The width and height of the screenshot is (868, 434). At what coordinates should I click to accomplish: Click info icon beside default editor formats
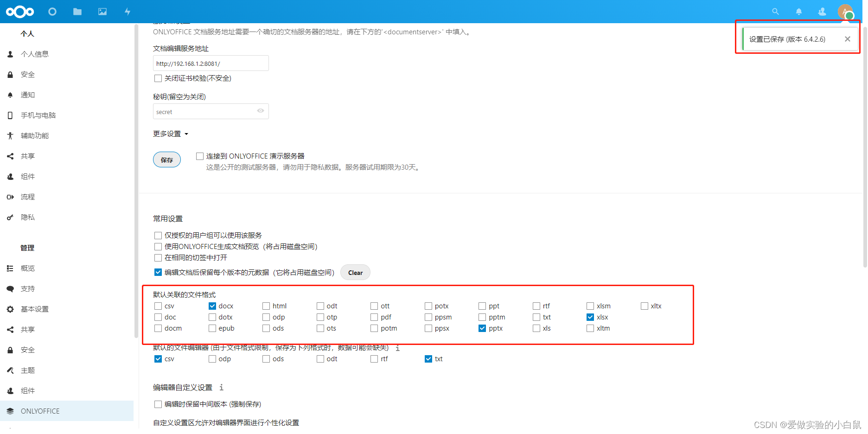click(x=397, y=348)
